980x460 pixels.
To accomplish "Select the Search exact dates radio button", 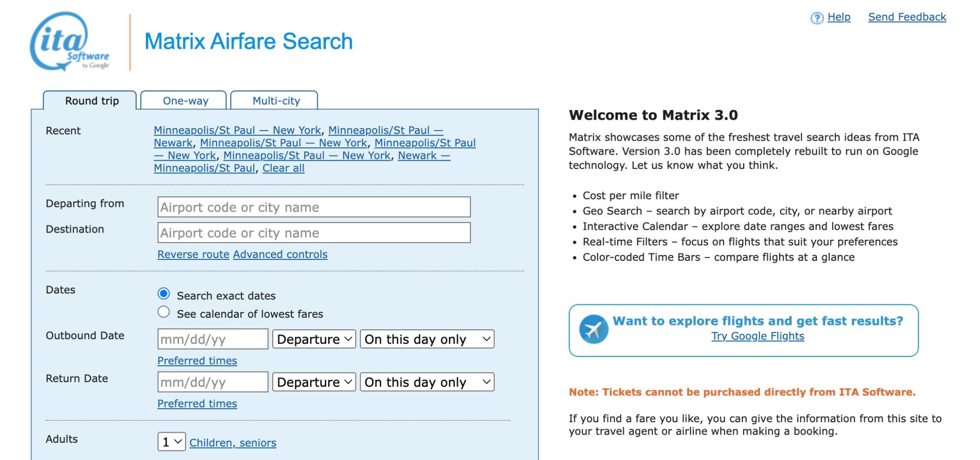I will (x=164, y=293).
